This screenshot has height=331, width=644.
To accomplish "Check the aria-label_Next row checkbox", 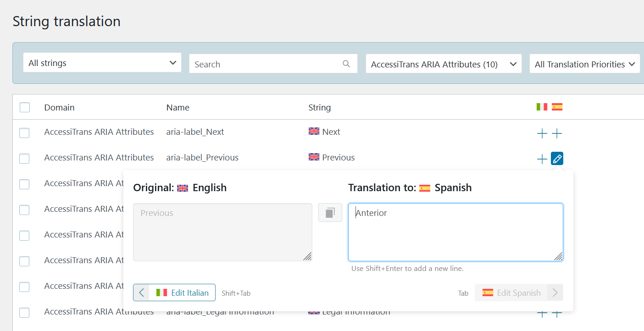I will tap(24, 133).
